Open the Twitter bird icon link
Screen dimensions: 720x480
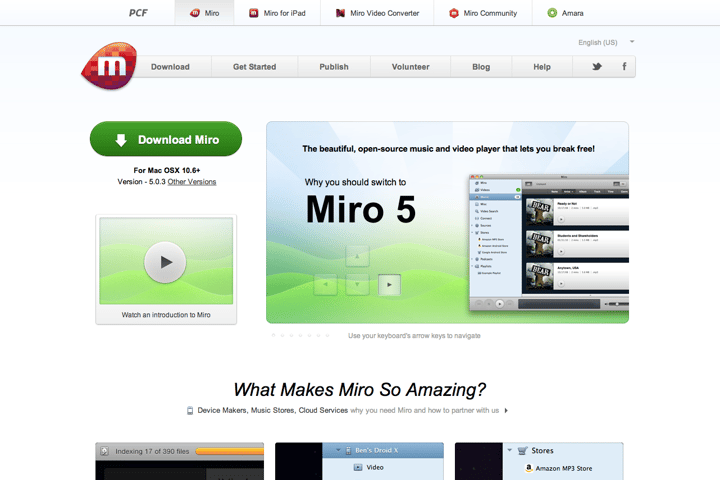pyautogui.click(x=596, y=67)
